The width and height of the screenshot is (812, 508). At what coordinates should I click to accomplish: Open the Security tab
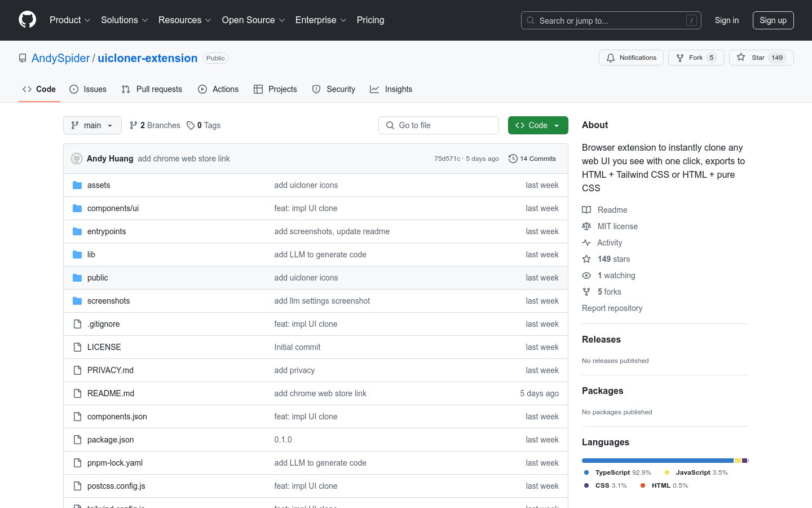click(x=334, y=89)
